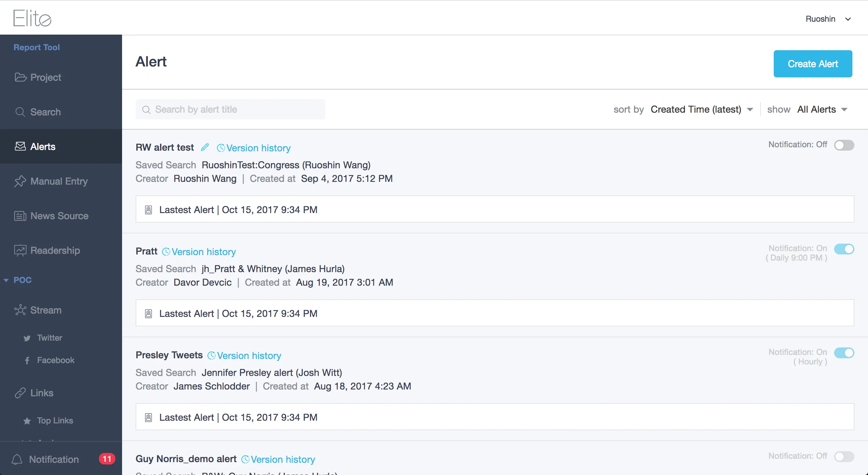
Task: Click the Readership chart icon
Action: tap(20, 250)
